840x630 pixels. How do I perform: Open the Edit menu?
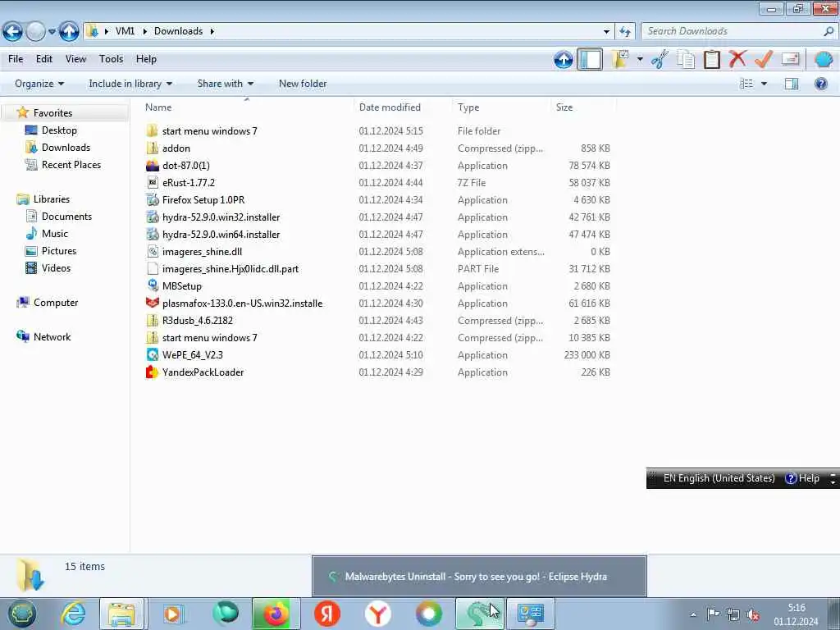(44, 59)
